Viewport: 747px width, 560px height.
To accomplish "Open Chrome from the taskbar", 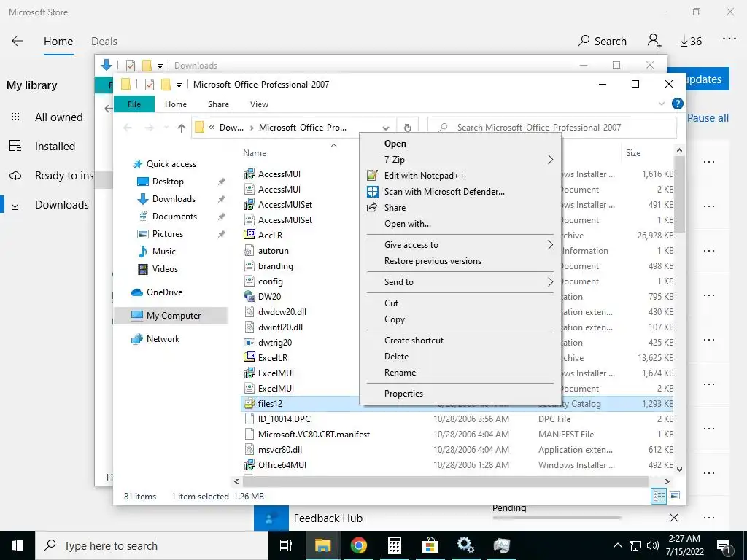I will [x=358, y=545].
